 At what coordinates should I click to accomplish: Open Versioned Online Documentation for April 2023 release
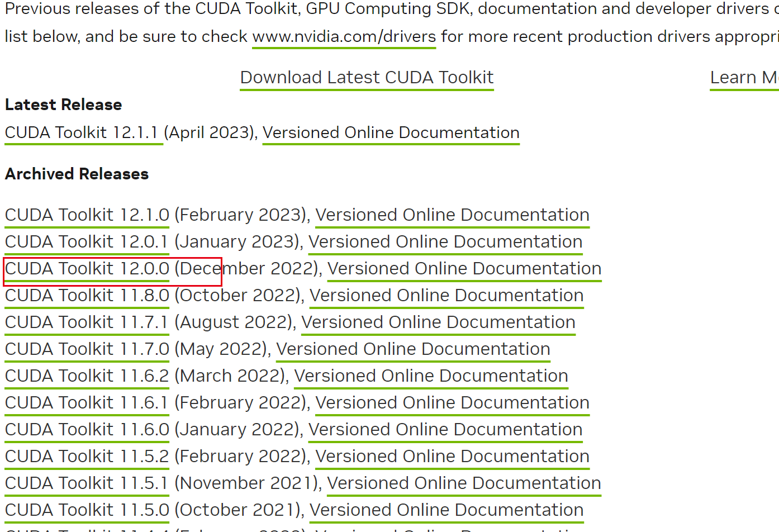point(391,133)
